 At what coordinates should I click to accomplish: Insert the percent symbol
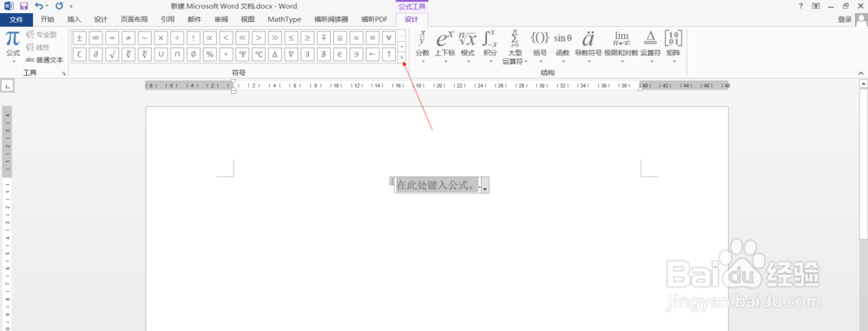pos(209,54)
